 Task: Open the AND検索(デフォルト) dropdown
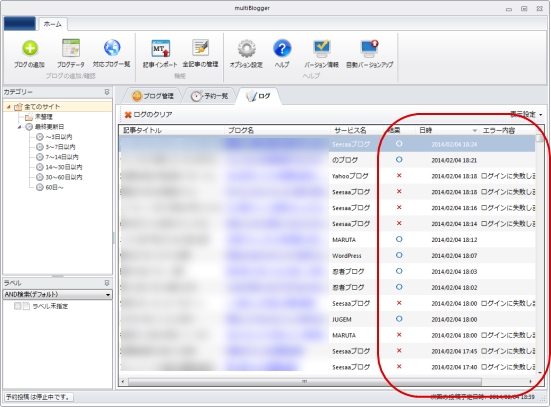click(x=58, y=295)
